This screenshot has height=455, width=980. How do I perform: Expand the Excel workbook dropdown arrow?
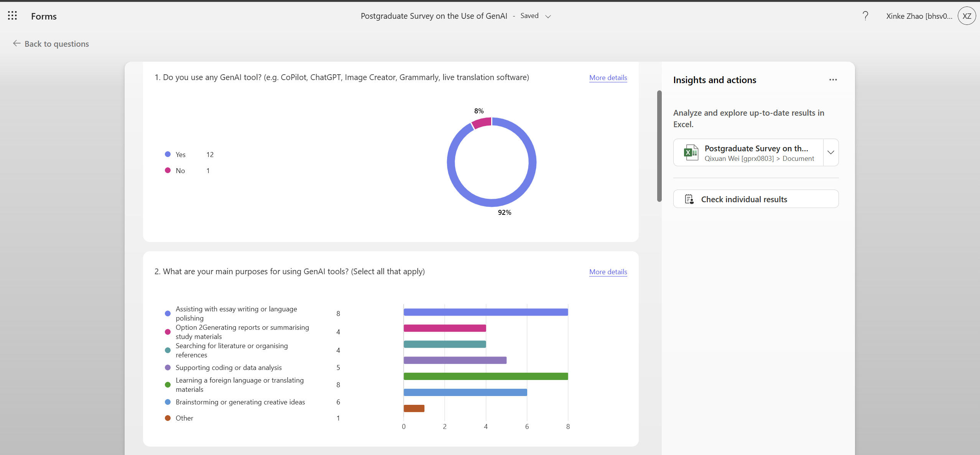tap(830, 152)
